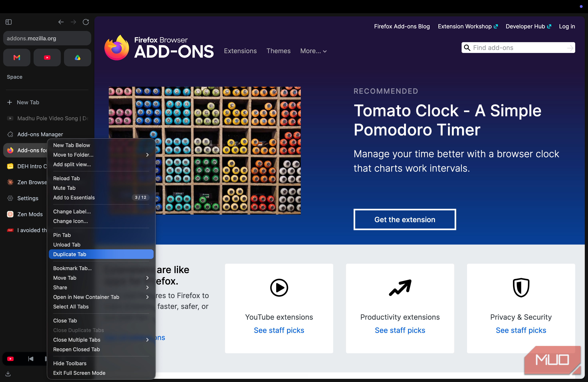Expand the Open in New Container Tab submenu
Screen dimensions: 588x382
(101, 297)
